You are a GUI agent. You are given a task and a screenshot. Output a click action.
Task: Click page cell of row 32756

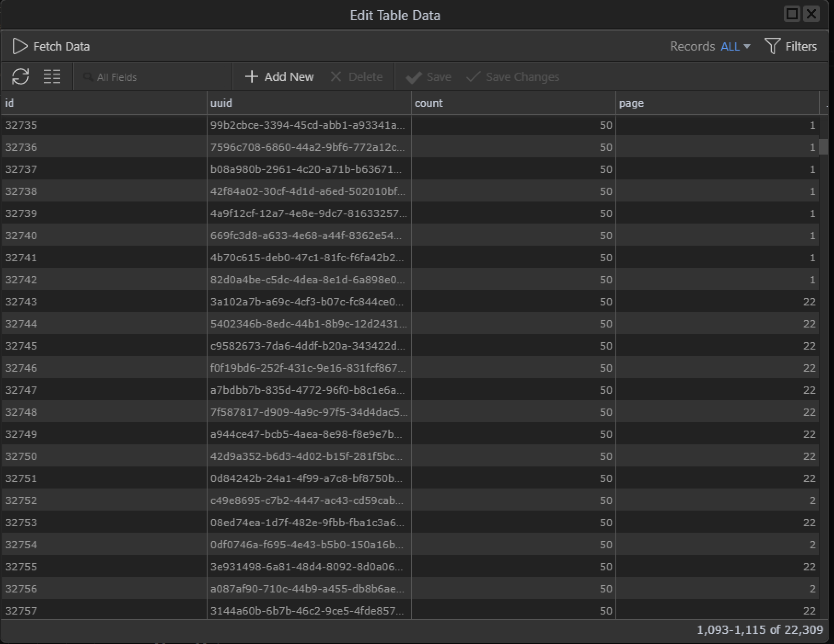click(717, 589)
